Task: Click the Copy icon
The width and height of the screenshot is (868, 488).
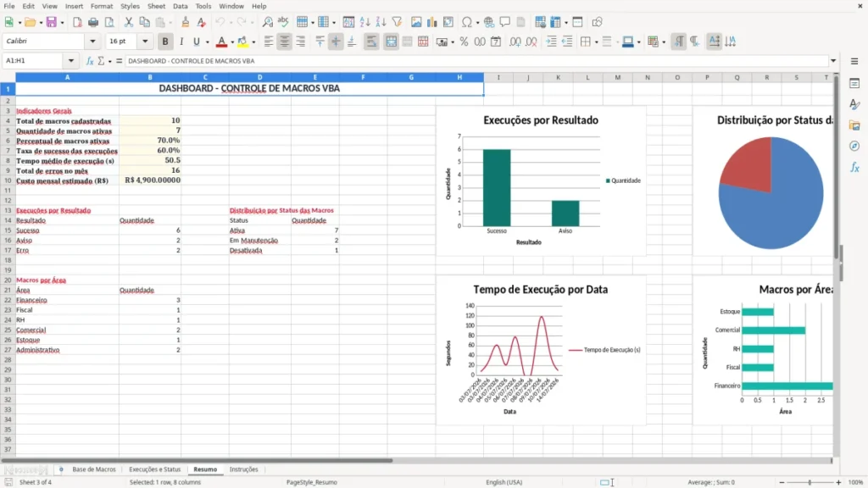Action: click(144, 22)
